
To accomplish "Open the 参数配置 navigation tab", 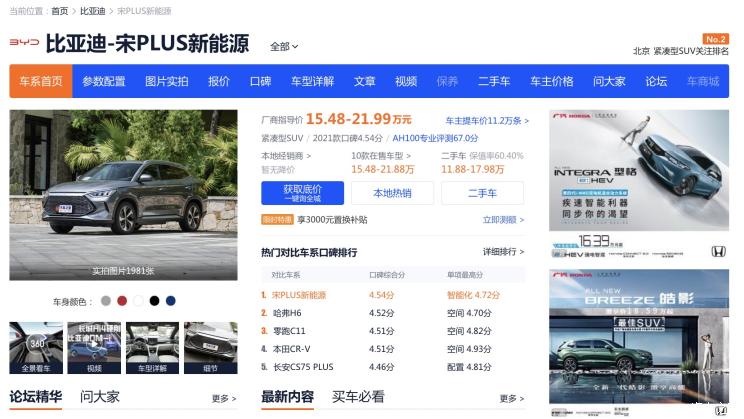I will pyautogui.click(x=104, y=81).
